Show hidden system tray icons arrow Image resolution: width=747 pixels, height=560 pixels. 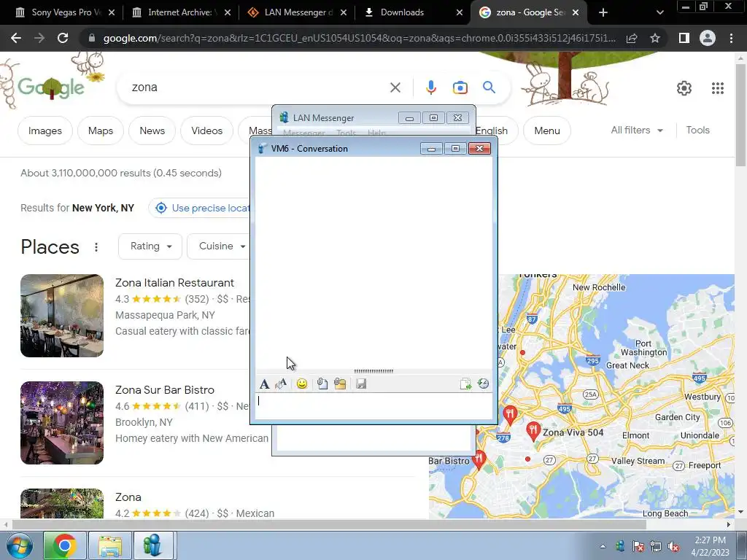click(x=603, y=546)
